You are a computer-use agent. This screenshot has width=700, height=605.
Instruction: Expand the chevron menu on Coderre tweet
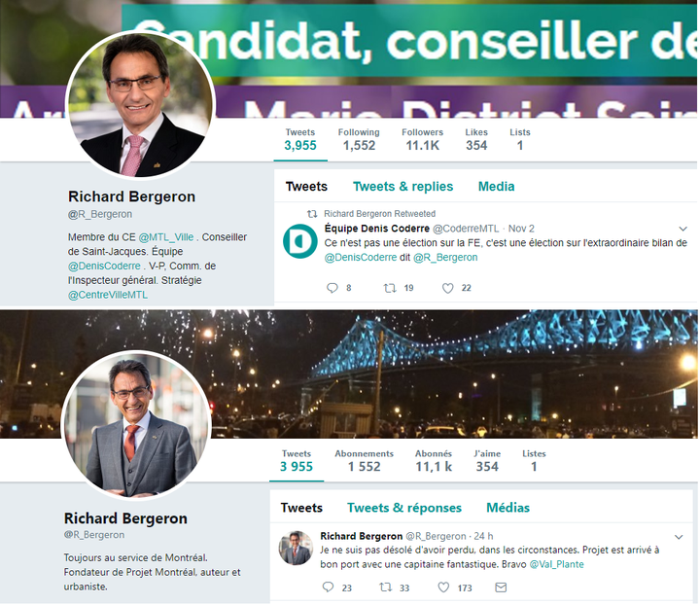(683, 229)
